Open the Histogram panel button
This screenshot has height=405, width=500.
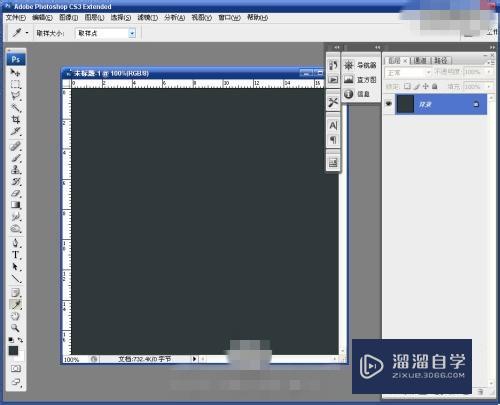pos(360,80)
